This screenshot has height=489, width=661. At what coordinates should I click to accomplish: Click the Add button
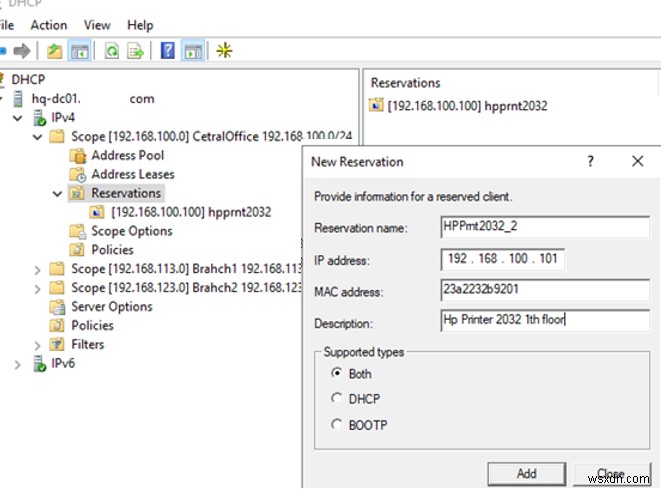point(526,473)
